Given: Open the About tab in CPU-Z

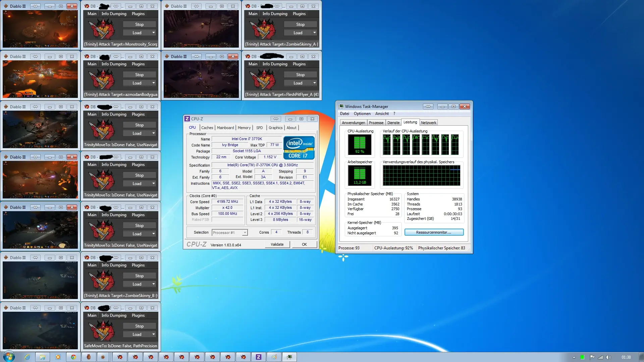Looking at the screenshot, I should (x=291, y=128).
